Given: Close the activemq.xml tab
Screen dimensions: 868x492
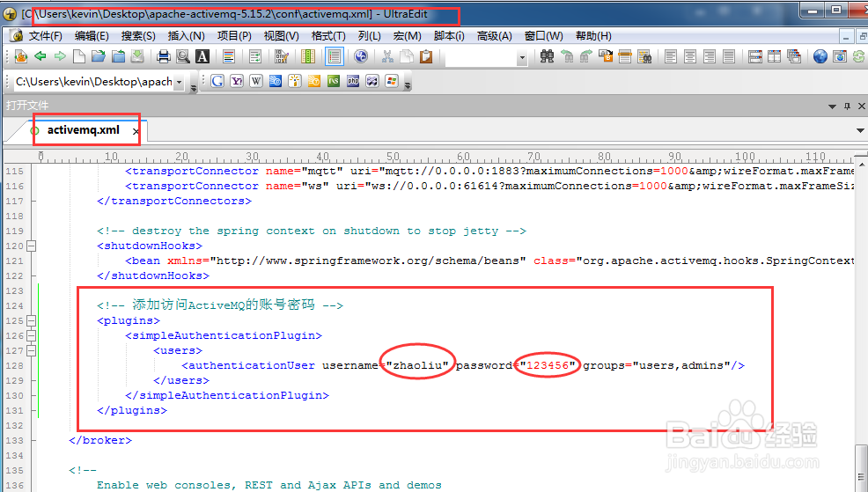Looking at the screenshot, I should click(x=136, y=131).
